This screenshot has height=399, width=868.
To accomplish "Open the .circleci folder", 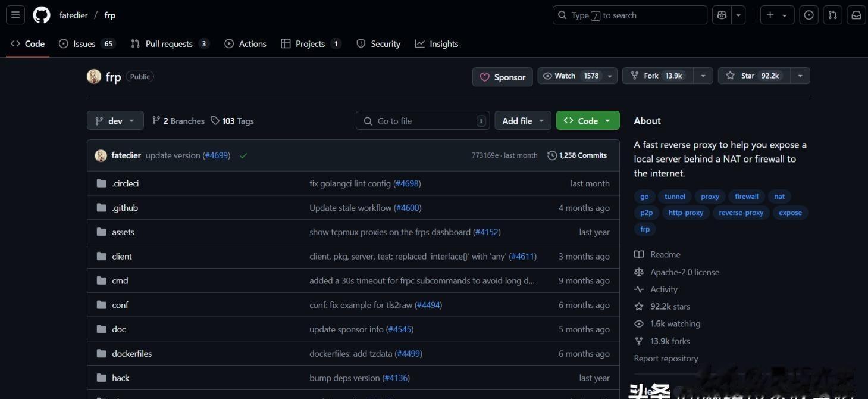I will click(126, 183).
